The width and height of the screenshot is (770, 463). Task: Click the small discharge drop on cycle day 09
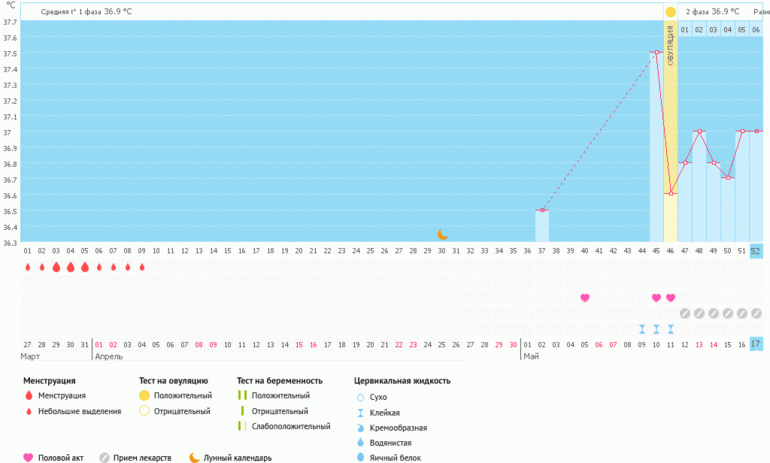coord(142,267)
